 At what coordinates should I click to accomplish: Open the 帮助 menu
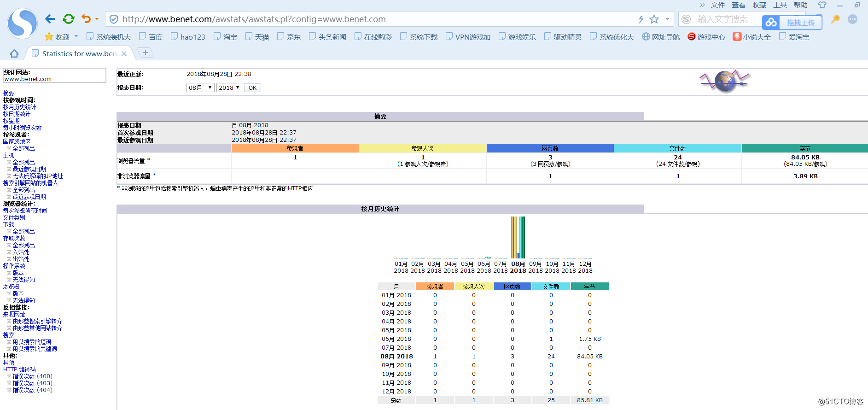(x=800, y=5)
